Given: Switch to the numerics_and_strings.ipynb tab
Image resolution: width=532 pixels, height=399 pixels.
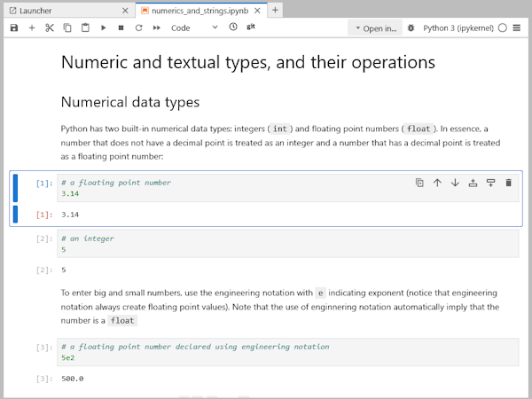Looking at the screenshot, I should [200, 11].
